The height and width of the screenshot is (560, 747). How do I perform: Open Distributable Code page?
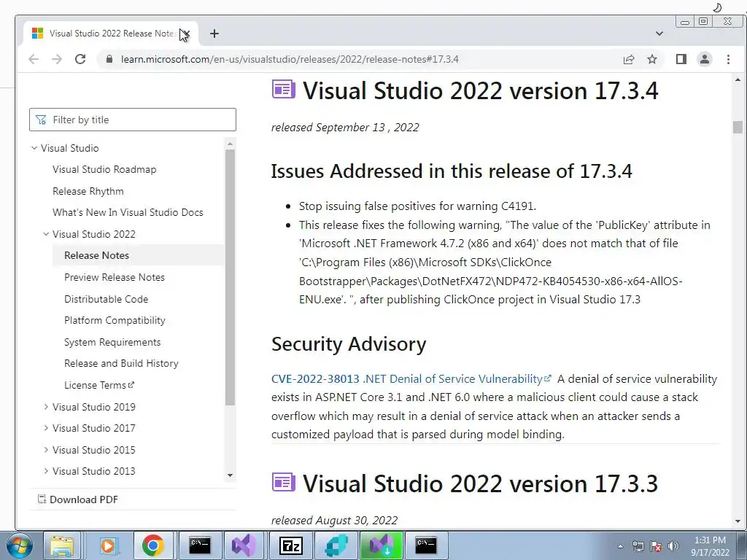107,299
